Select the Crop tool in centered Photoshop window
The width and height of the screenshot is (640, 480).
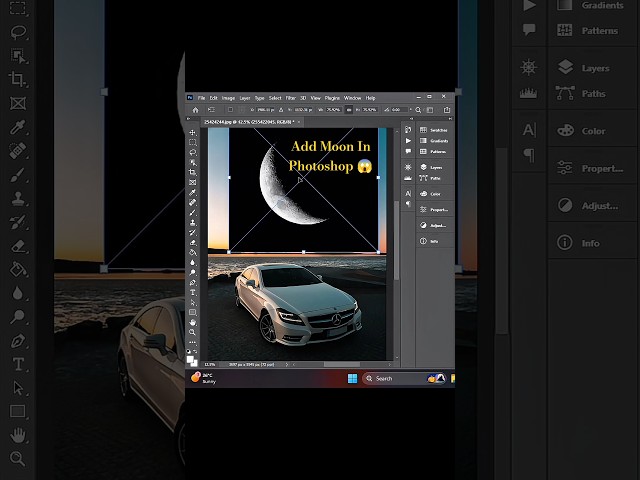[193, 172]
